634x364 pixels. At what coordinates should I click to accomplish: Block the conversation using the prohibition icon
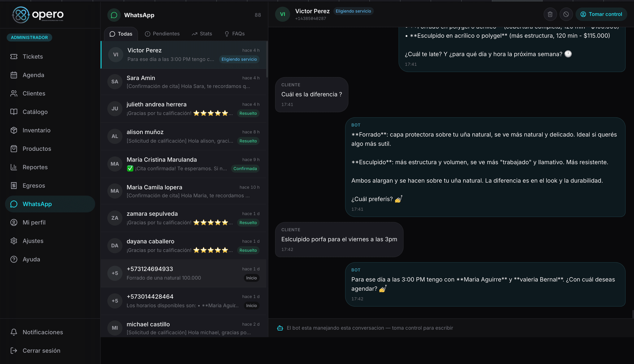click(x=566, y=14)
